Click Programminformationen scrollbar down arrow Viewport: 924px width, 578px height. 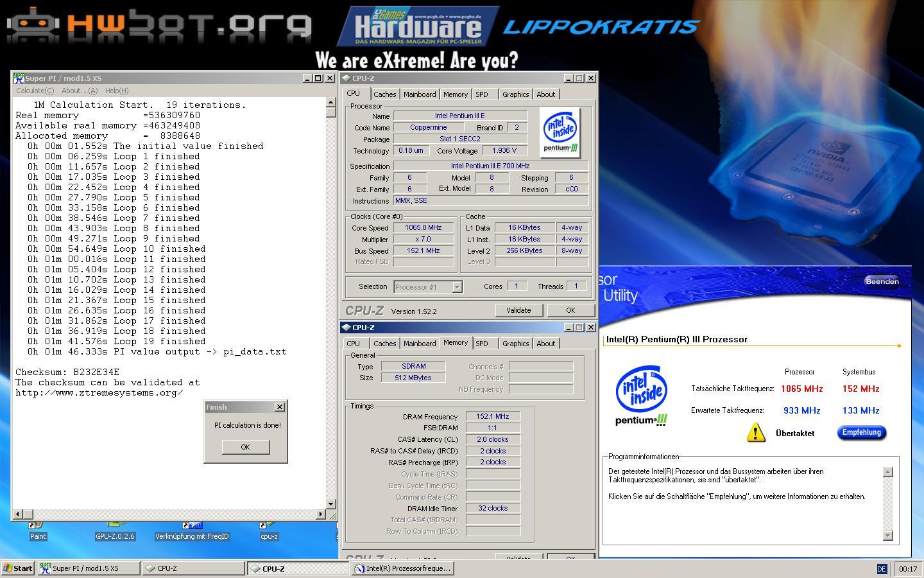pyautogui.click(x=888, y=535)
